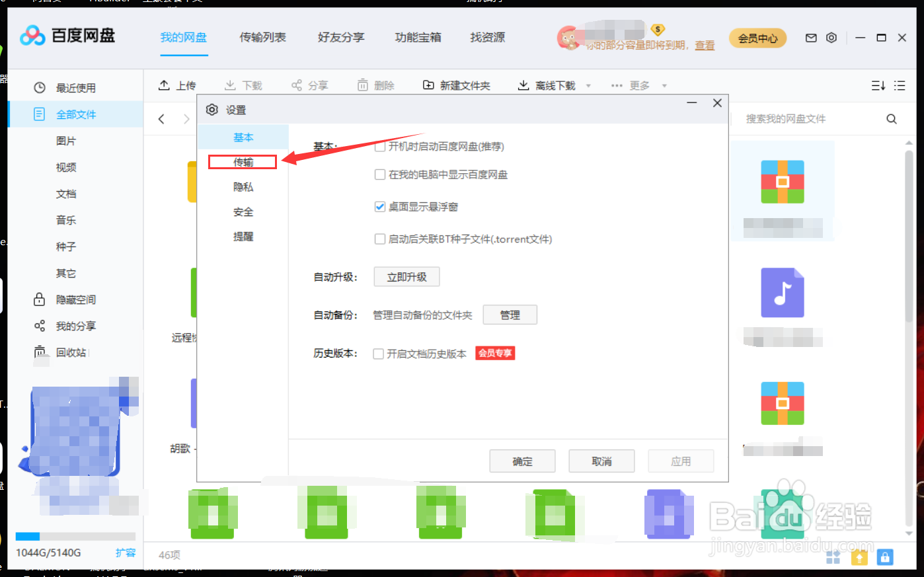Open the purple music file thumbnail
924x577 pixels.
click(x=783, y=293)
